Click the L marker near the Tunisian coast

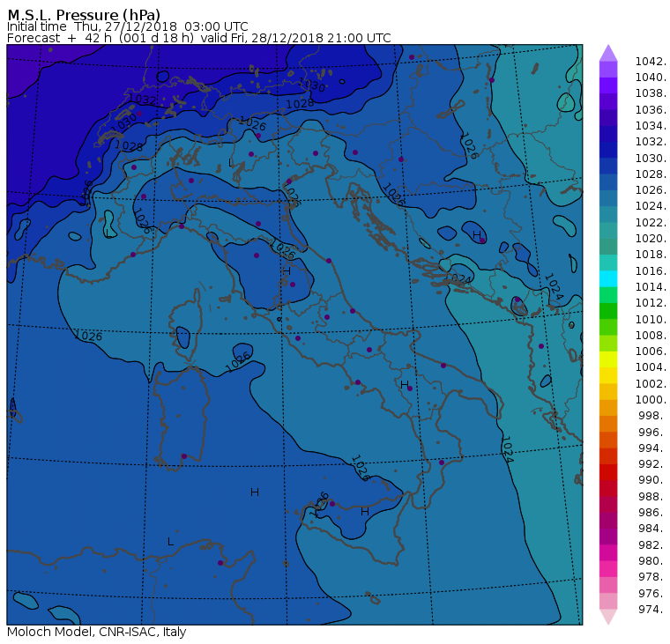(170, 542)
